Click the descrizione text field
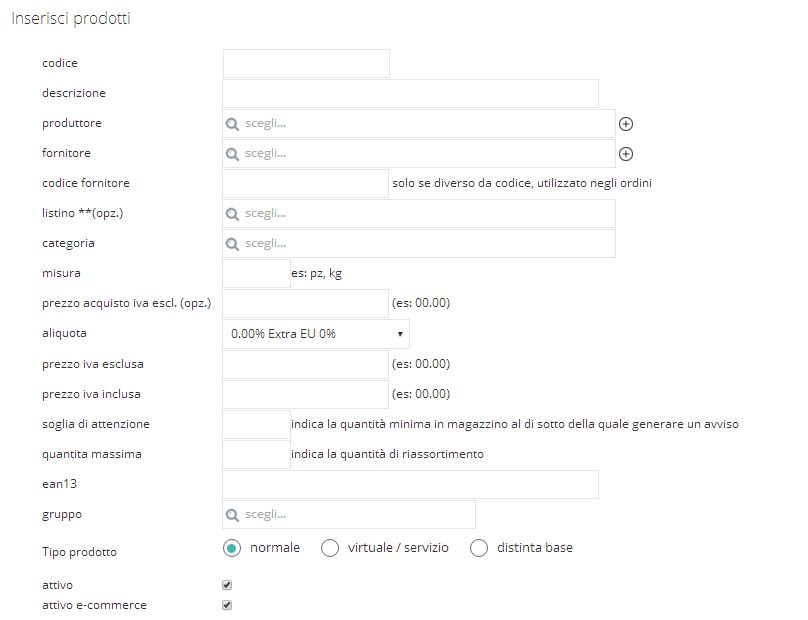This screenshot has width=808, height=620. 410,93
